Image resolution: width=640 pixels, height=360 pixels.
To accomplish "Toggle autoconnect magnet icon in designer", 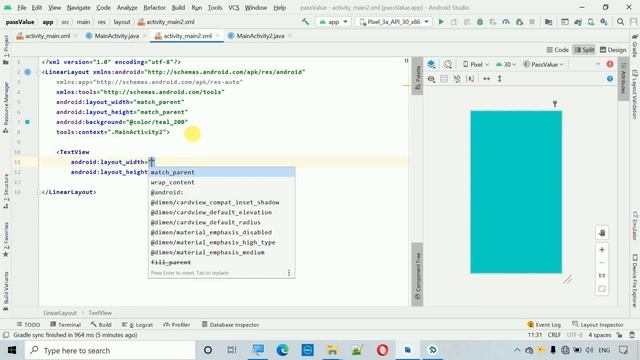I will click(457, 79).
